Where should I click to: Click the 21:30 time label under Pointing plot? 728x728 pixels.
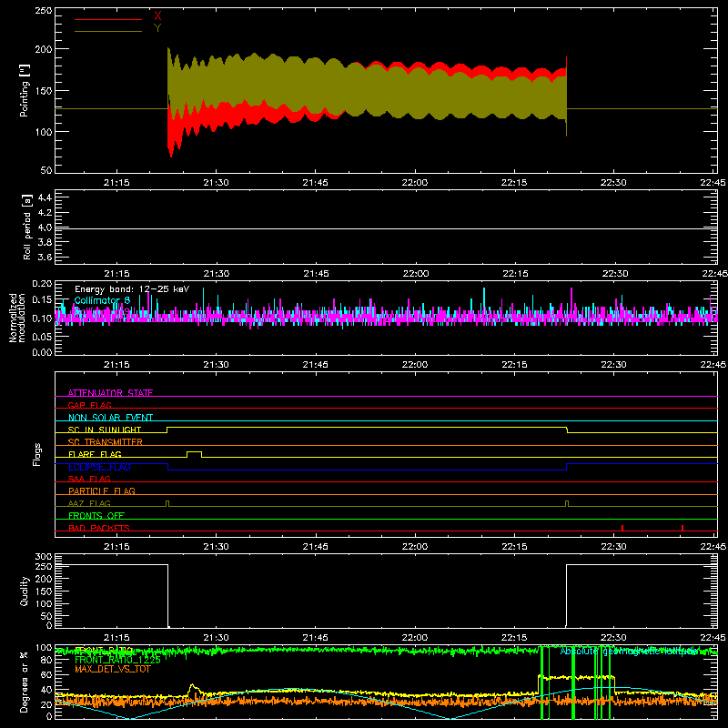tap(216, 183)
